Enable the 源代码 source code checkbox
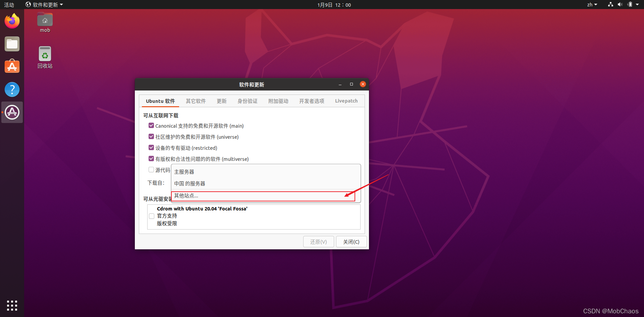 point(151,170)
